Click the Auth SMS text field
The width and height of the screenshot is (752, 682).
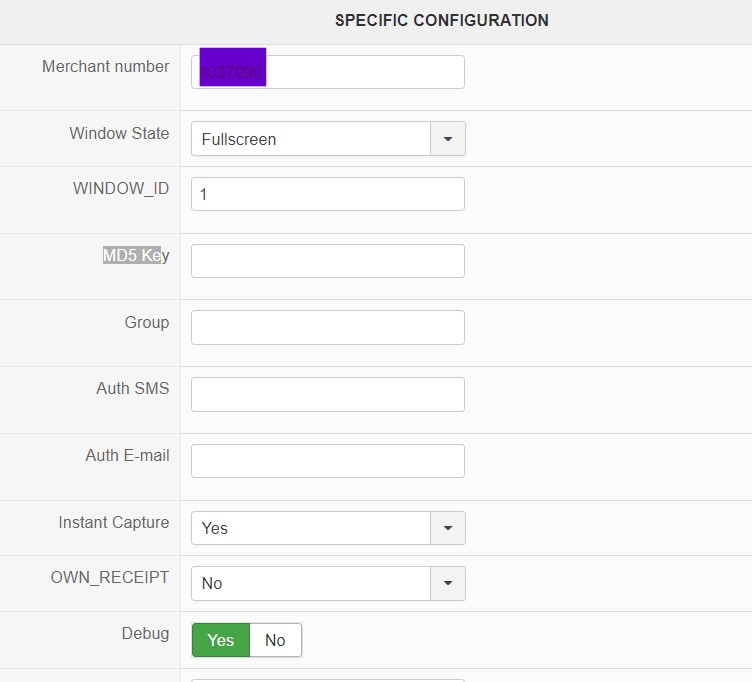click(328, 394)
